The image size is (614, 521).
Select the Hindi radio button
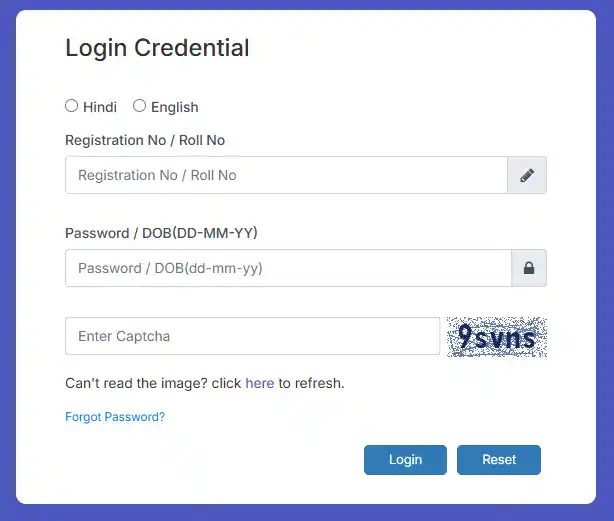click(x=72, y=106)
